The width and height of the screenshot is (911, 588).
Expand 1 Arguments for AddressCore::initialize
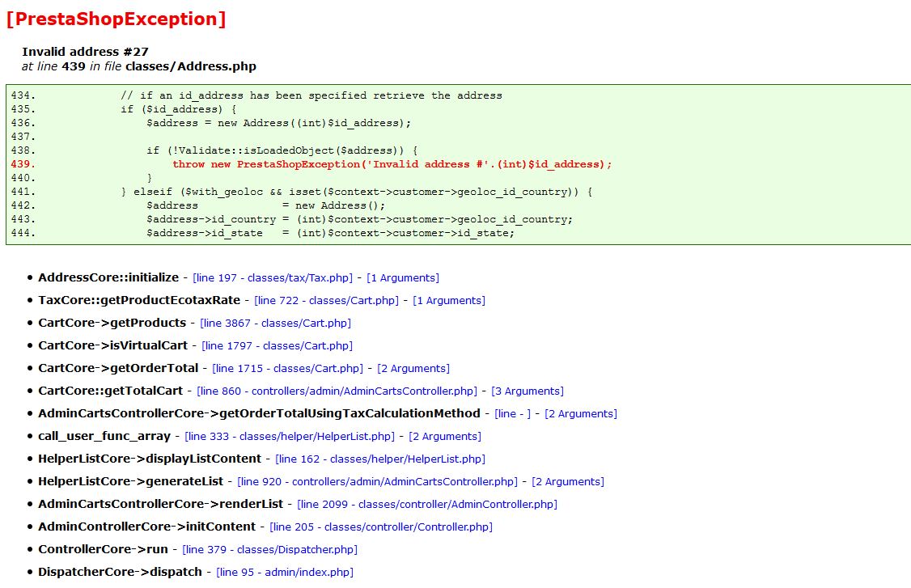[403, 277]
